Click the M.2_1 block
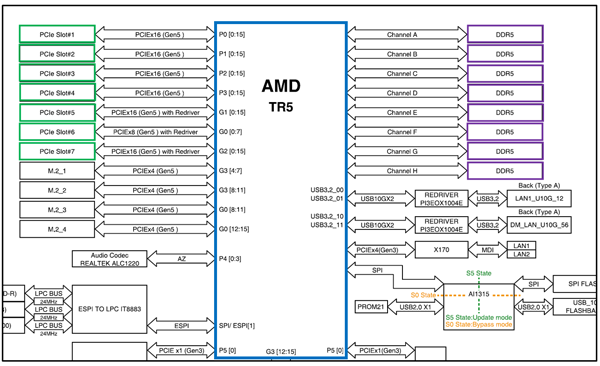The width and height of the screenshot is (600, 366). 57,171
